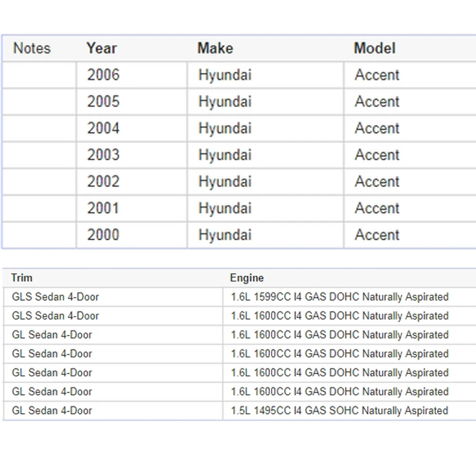
Task: Select Hyundai in the 2006 row
Action: point(225,75)
